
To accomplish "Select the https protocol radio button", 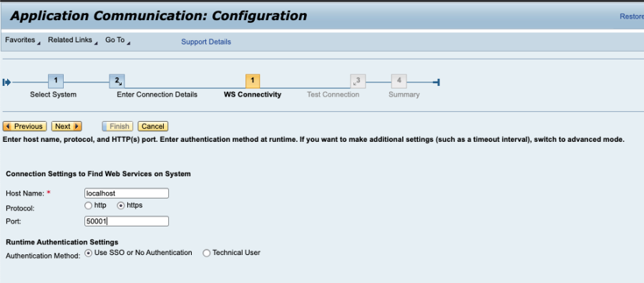I will [121, 205].
